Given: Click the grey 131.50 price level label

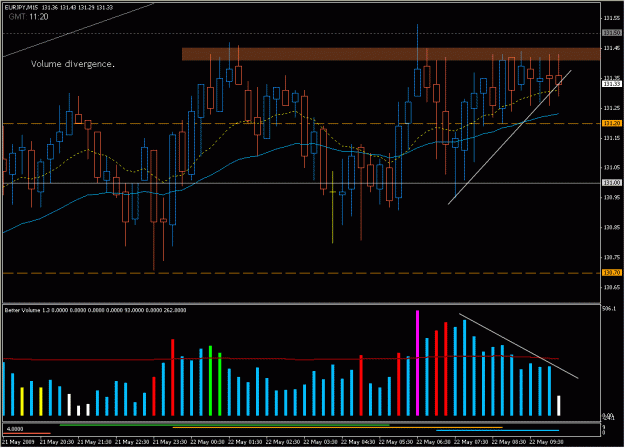Looking at the screenshot, I should pyautogui.click(x=612, y=33).
